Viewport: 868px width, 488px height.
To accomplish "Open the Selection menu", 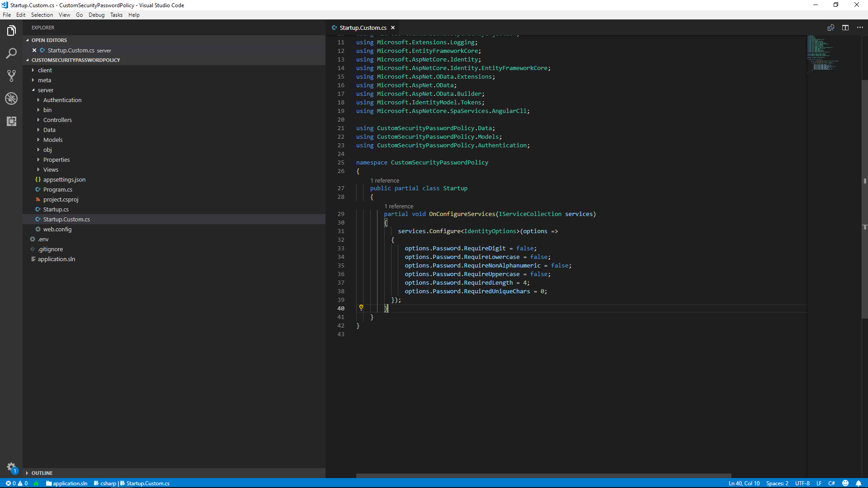I will pyautogui.click(x=42, y=15).
